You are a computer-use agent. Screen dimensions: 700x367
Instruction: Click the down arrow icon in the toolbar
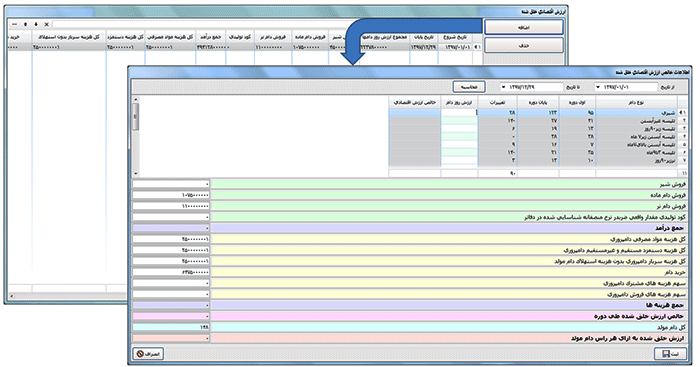click(x=36, y=24)
